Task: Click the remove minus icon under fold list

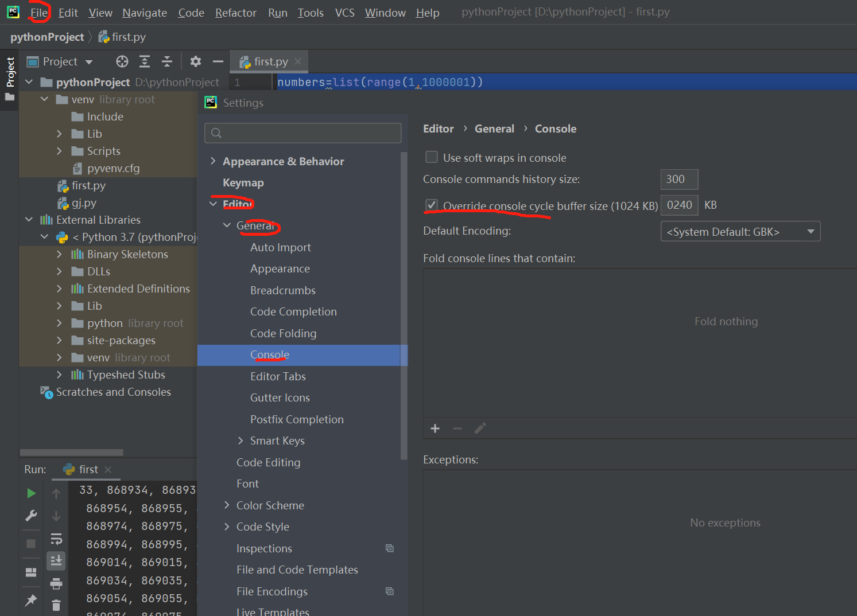Action: click(457, 428)
